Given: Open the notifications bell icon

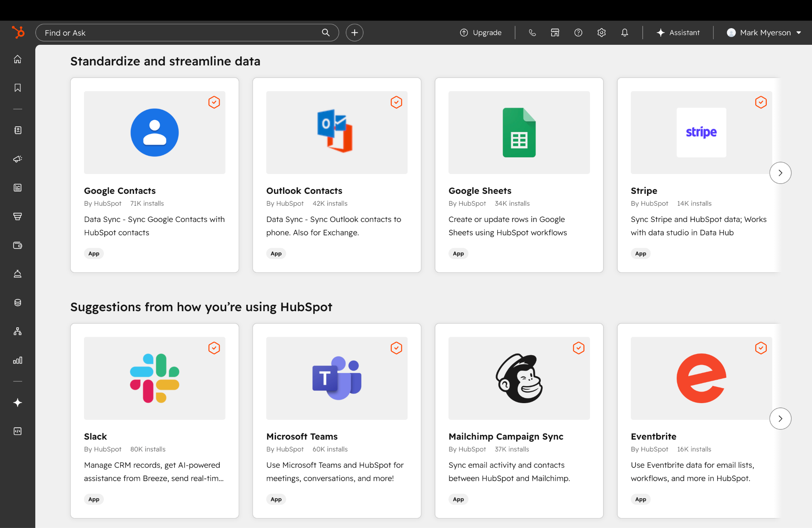Looking at the screenshot, I should click(624, 33).
